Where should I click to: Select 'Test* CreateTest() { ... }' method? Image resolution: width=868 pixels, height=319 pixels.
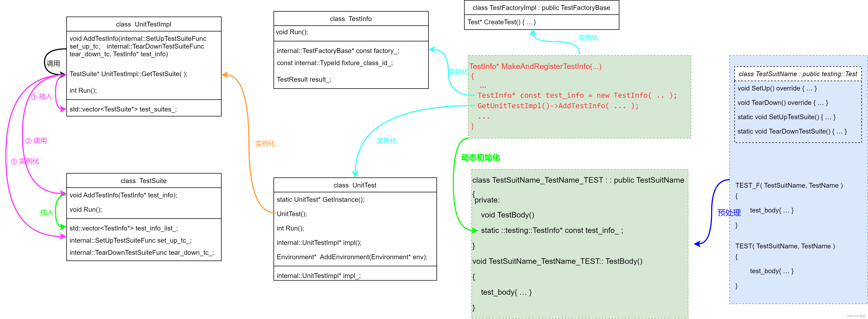pyautogui.click(x=501, y=22)
